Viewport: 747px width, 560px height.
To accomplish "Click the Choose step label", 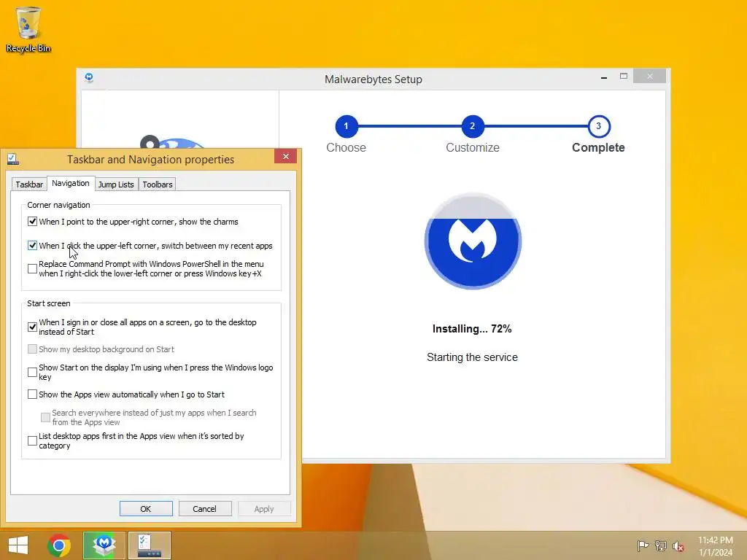I will (x=346, y=147).
